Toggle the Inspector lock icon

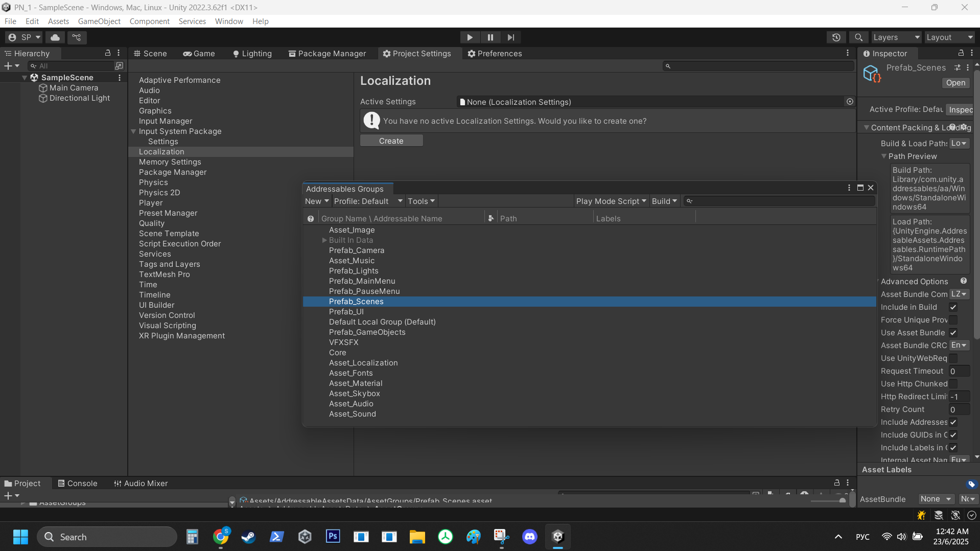pos(961,53)
